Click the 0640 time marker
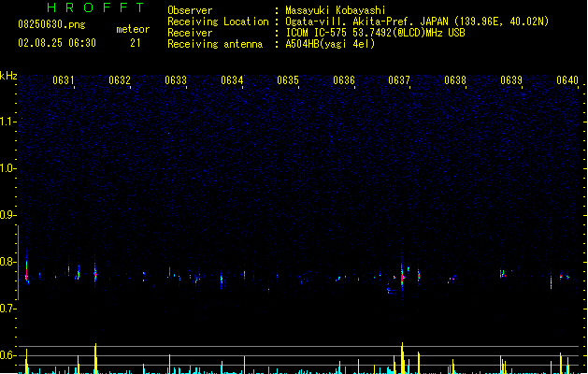Viewport: 588px width, 374px height. tap(567, 80)
